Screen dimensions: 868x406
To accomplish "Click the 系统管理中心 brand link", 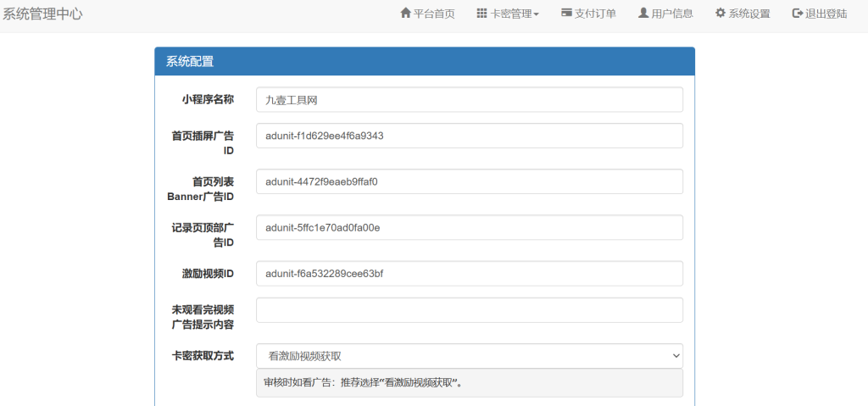I will [x=43, y=14].
